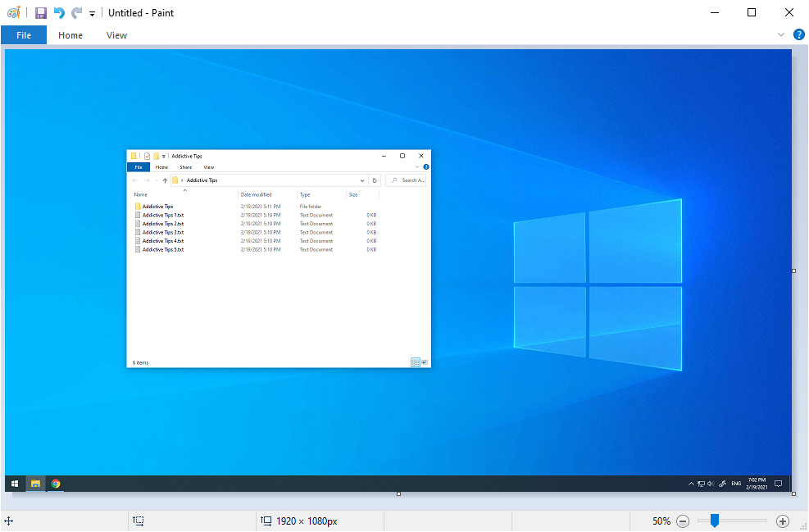The height and width of the screenshot is (532, 809).
Task: Open Paint Help question mark icon
Action: tap(798, 34)
